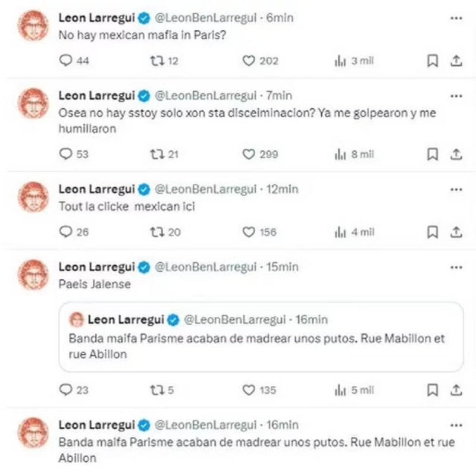Retweet the post with 21 retweets
The image size is (476, 472).
pos(164,155)
